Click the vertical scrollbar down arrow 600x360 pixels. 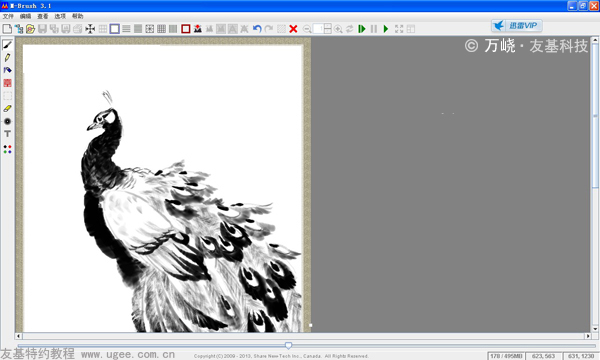(595, 329)
